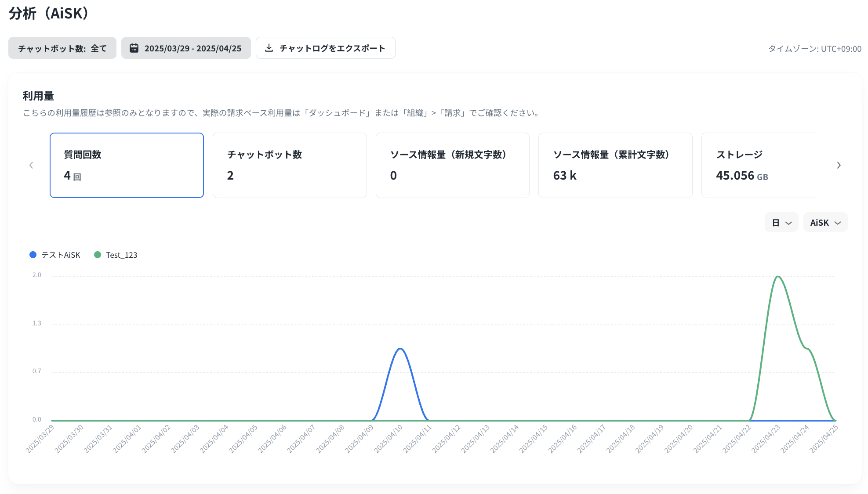Click the blue peak on 2025/04/10
The height and width of the screenshot is (494, 868).
400,349
